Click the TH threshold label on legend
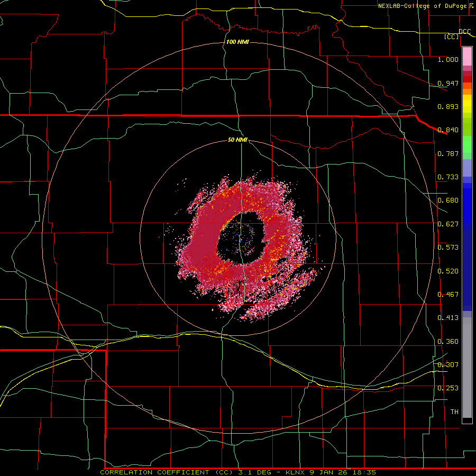 [x=454, y=412]
